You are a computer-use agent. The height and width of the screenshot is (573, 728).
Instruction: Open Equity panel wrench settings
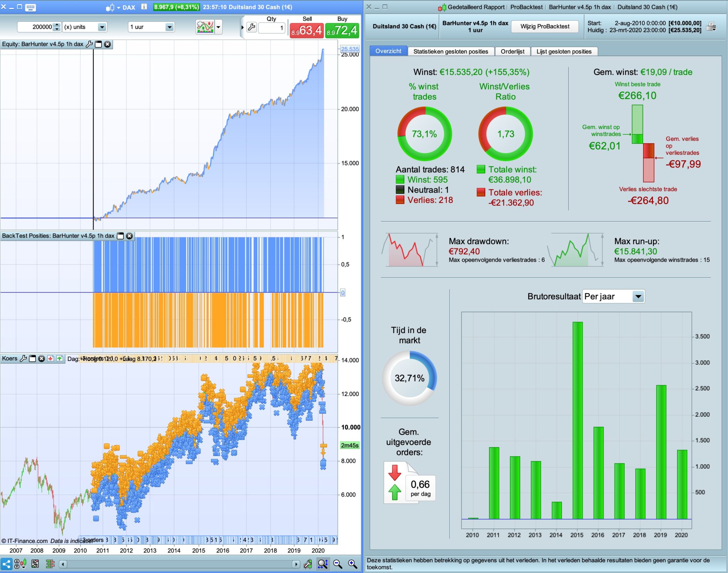point(89,44)
